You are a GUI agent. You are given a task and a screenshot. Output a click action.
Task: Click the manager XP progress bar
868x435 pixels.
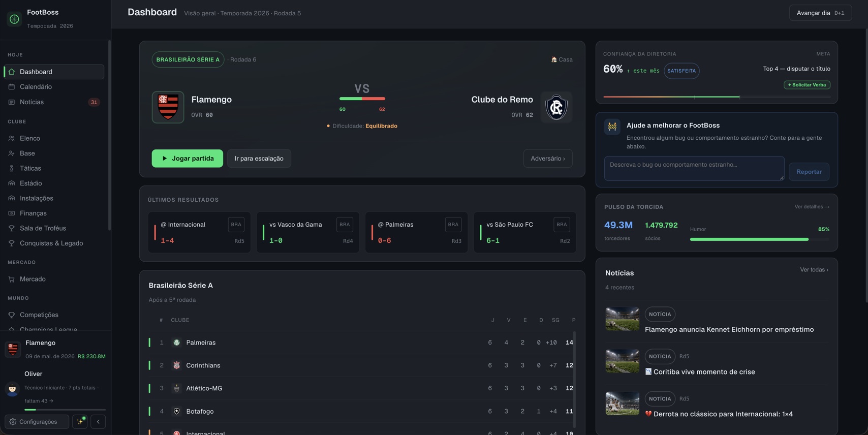(x=65, y=410)
